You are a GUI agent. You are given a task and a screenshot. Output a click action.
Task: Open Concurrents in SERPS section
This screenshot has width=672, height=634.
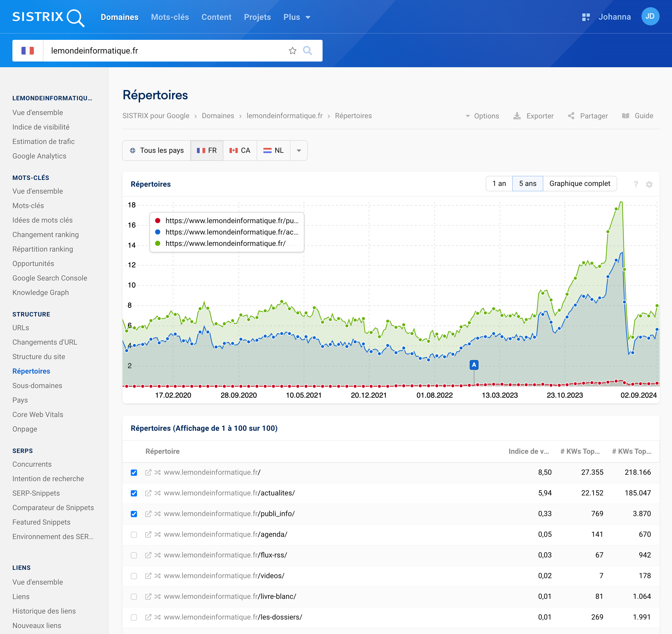pyautogui.click(x=32, y=464)
